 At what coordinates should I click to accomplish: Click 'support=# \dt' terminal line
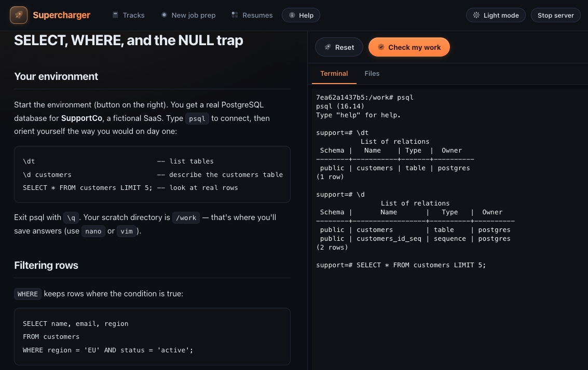pos(343,133)
